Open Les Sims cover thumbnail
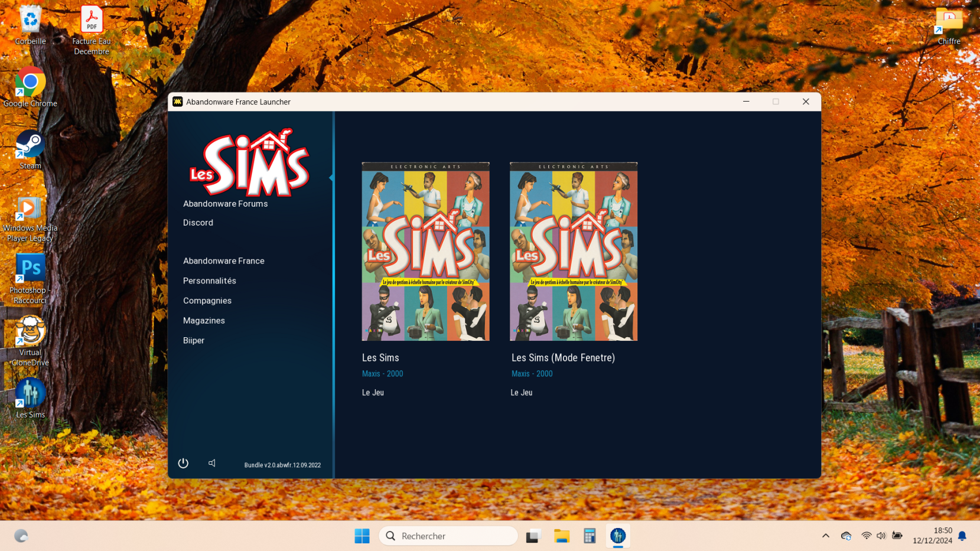 click(x=425, y=252)
